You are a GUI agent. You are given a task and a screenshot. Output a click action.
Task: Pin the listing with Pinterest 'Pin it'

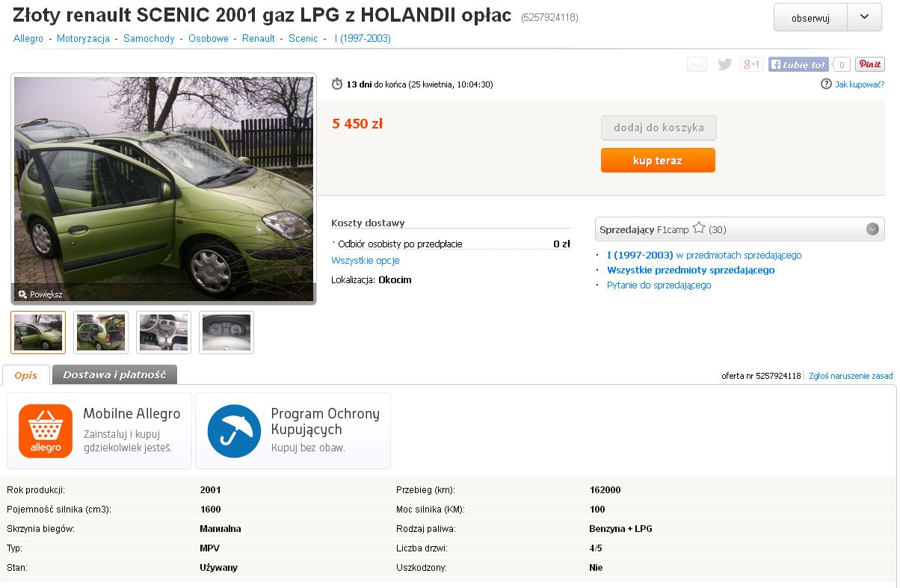tap(870, 65)
